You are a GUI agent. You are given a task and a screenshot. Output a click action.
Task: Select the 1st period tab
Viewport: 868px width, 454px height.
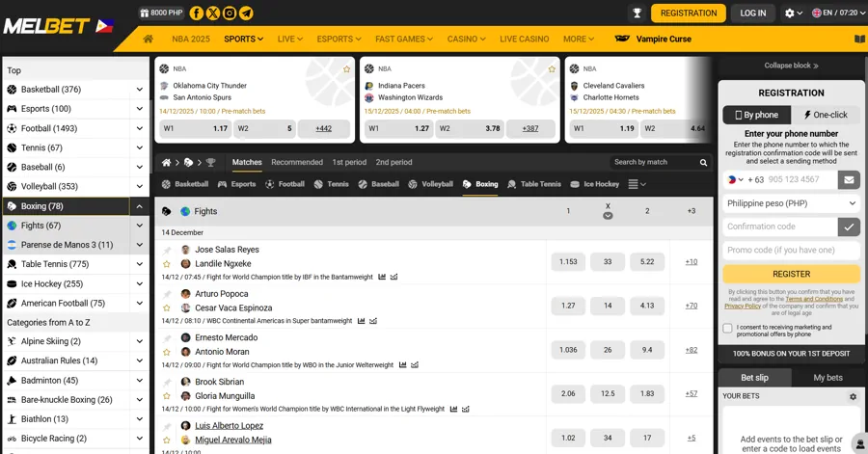click(349, 162)
